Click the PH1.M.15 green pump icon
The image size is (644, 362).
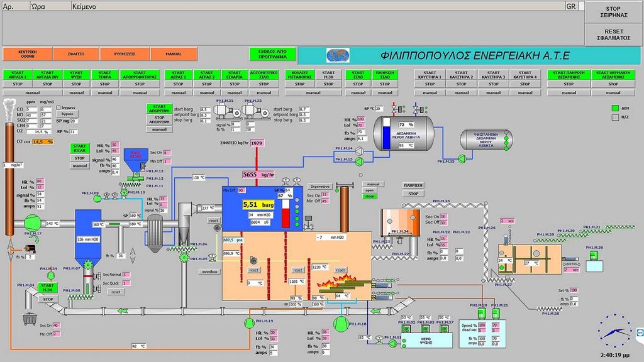(359, 162)
